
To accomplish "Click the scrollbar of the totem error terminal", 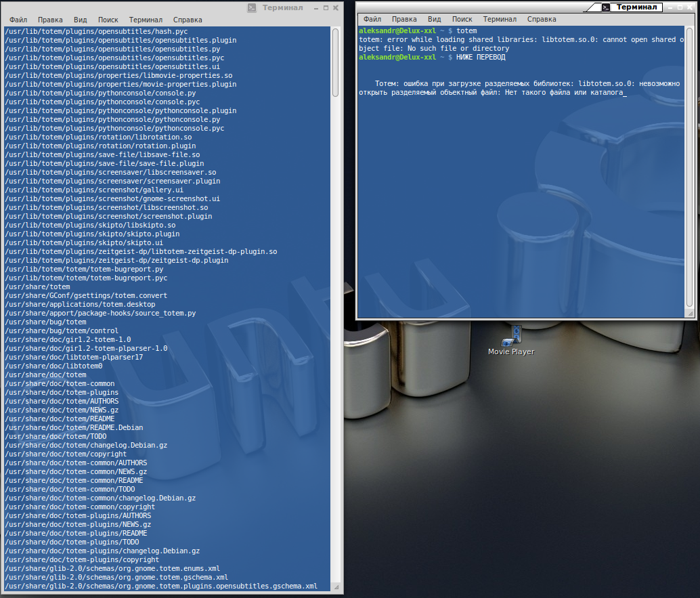I will point(689,169).
